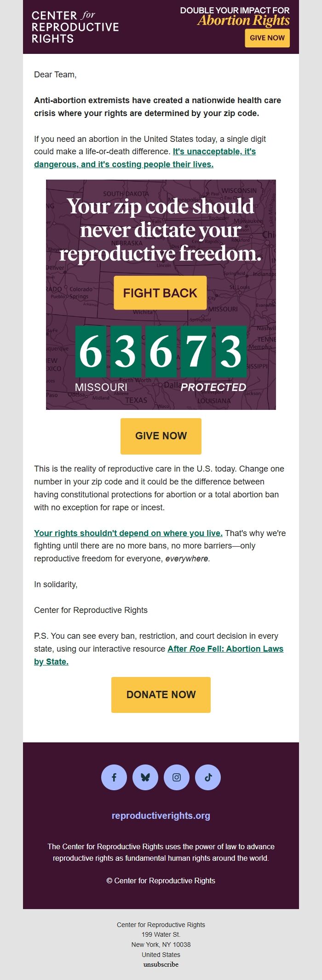Select the TikTok icon
The image size is (322, 980).
[208, 777]
